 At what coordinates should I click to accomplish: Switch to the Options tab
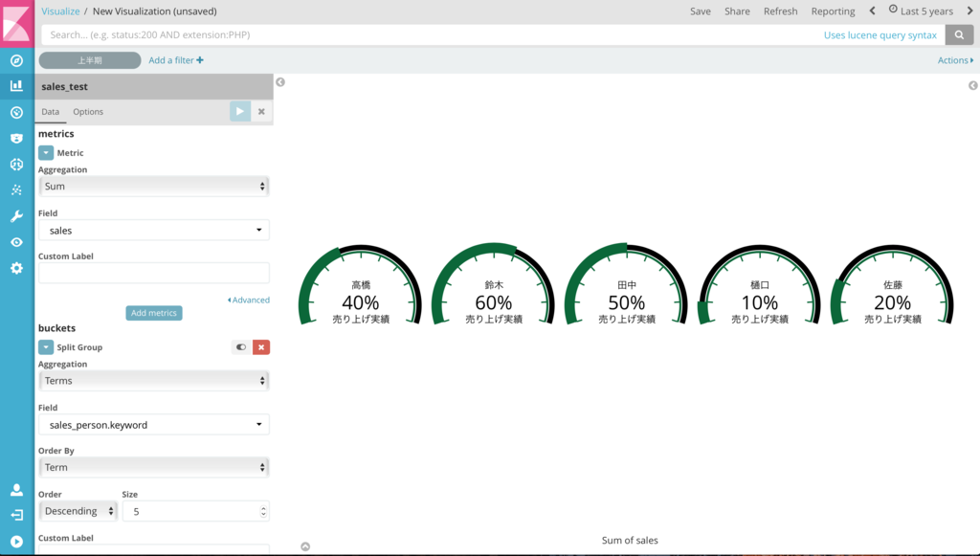[x=88, y=112]
